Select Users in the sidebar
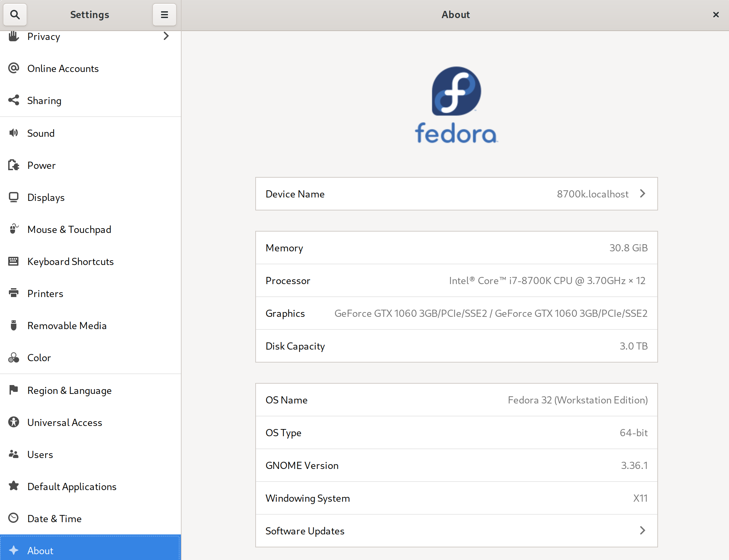The image size is (729, 560). (x=90, y=455)
